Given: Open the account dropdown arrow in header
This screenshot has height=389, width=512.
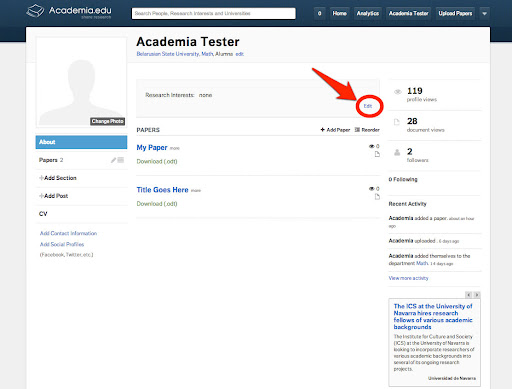Looking at the screenshot, I should pyautogui.click(x=484, y=14).
